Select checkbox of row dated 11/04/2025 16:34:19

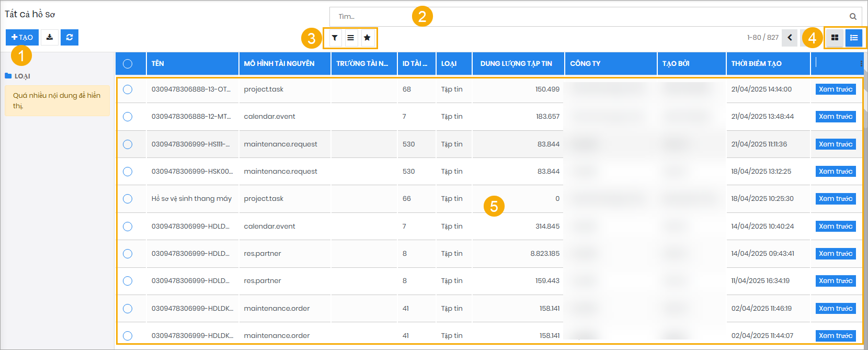[x=128, y=281]
